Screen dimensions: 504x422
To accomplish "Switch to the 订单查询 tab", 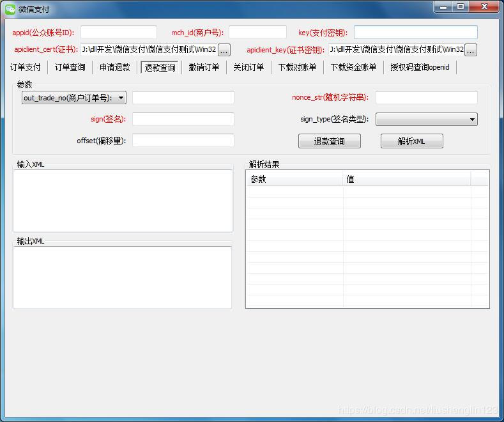I will (70, 67).
